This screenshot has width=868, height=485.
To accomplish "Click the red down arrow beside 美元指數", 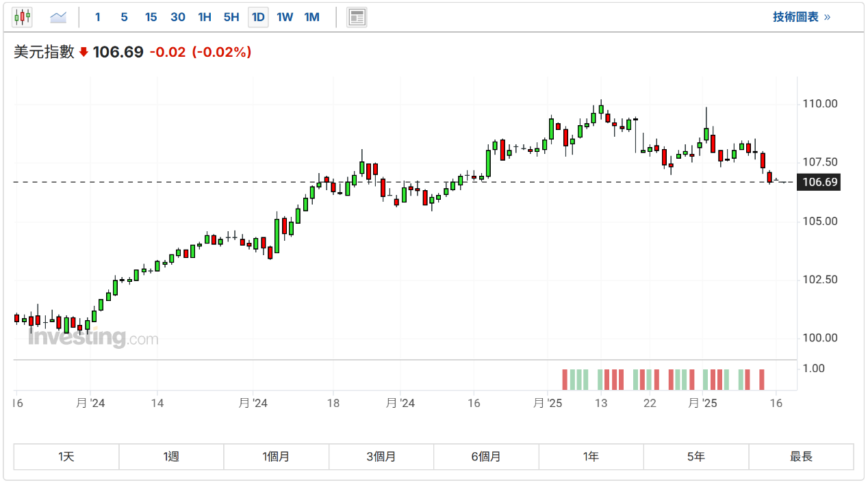I will tap(84, 52).
